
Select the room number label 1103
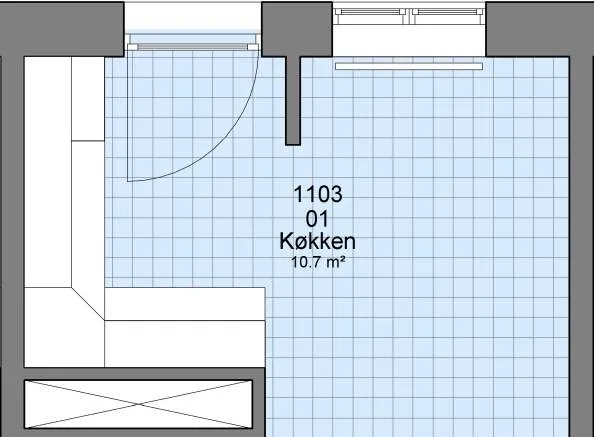click(318, 194)
